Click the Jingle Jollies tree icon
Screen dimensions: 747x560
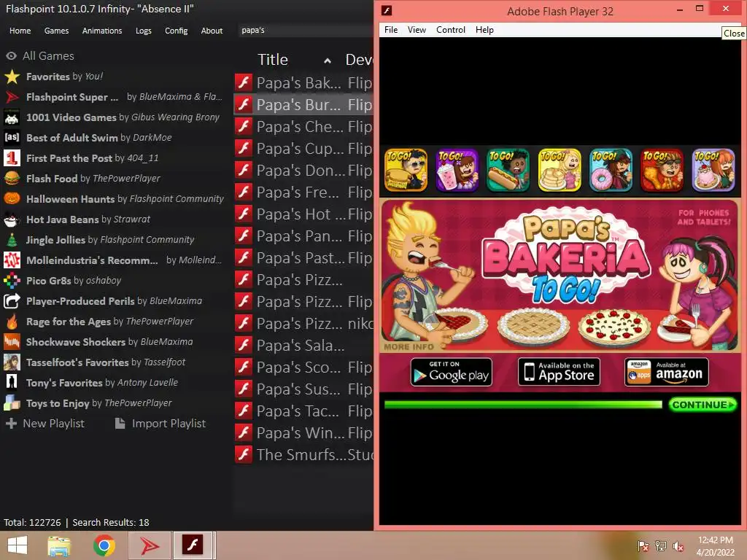(12, 240)
